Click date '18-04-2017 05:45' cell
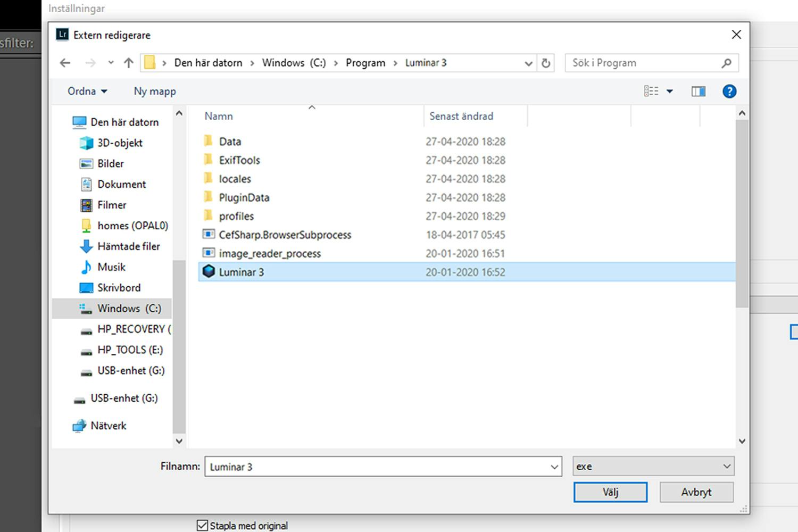 [465, 235]
